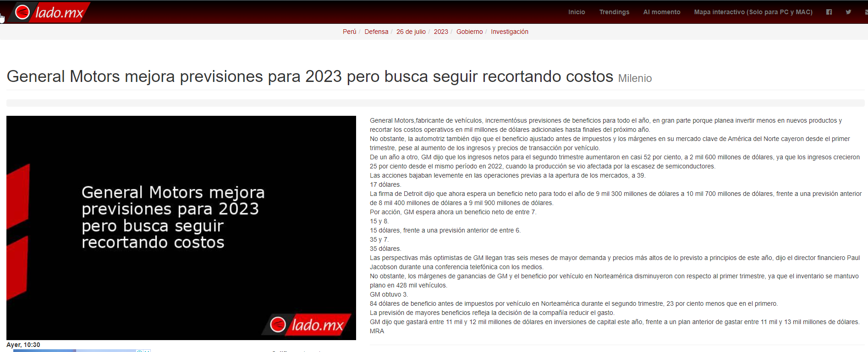Open the 26 de julio link
The image size is (868, 352).
[411, 32]
